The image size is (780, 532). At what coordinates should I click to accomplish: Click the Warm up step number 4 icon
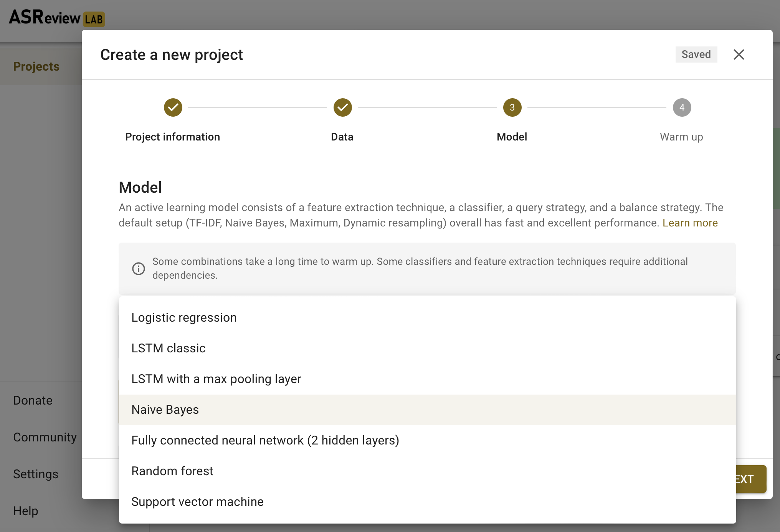click(x=682, y=107)
